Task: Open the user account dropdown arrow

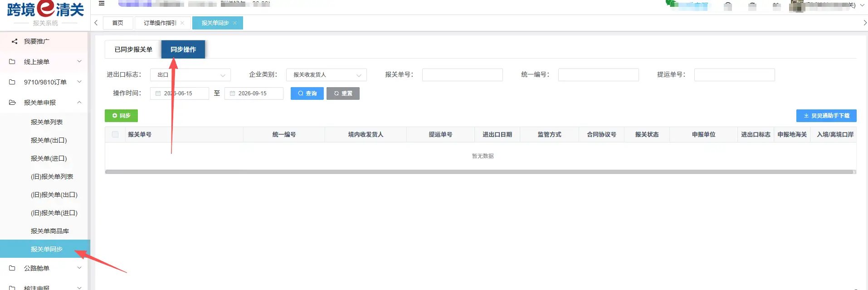Action: (862, 5)
